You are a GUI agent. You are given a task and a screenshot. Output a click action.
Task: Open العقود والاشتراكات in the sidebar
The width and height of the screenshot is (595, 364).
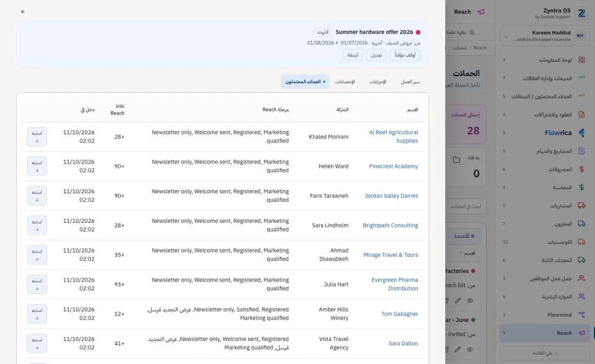(545, 115)
